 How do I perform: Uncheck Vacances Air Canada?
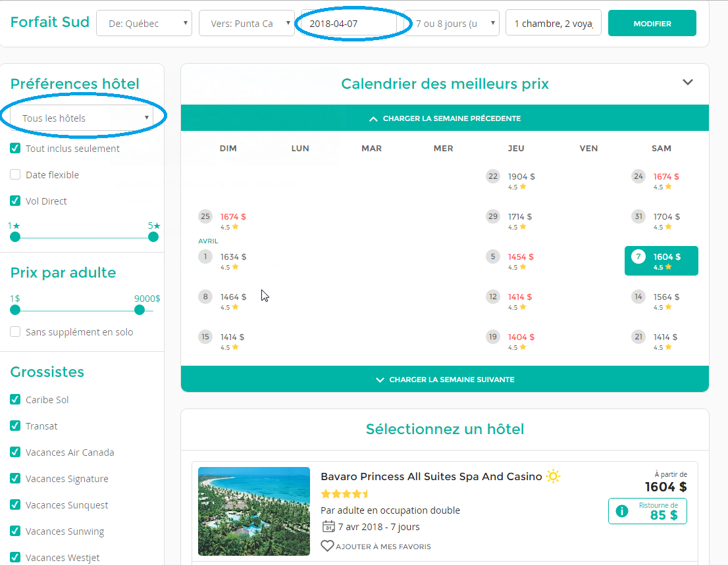(x=15, y=452)
